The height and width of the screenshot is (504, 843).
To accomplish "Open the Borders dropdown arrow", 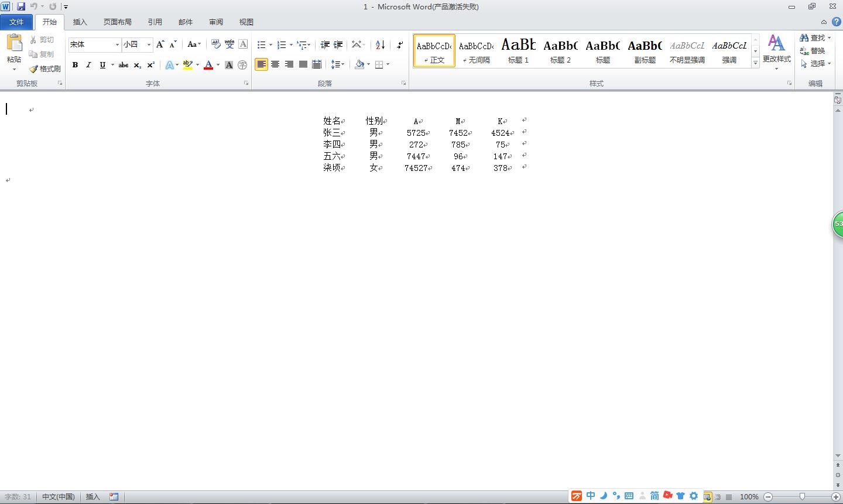I will click(388, 64).
